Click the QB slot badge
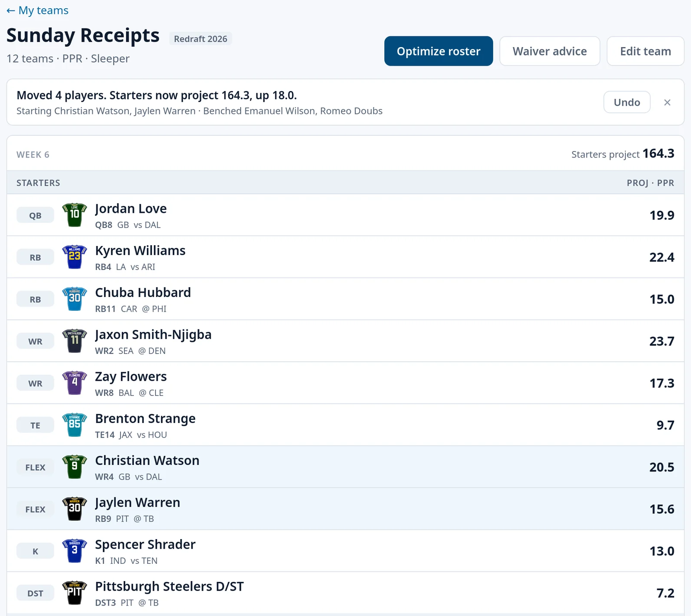 coord(35,215)
